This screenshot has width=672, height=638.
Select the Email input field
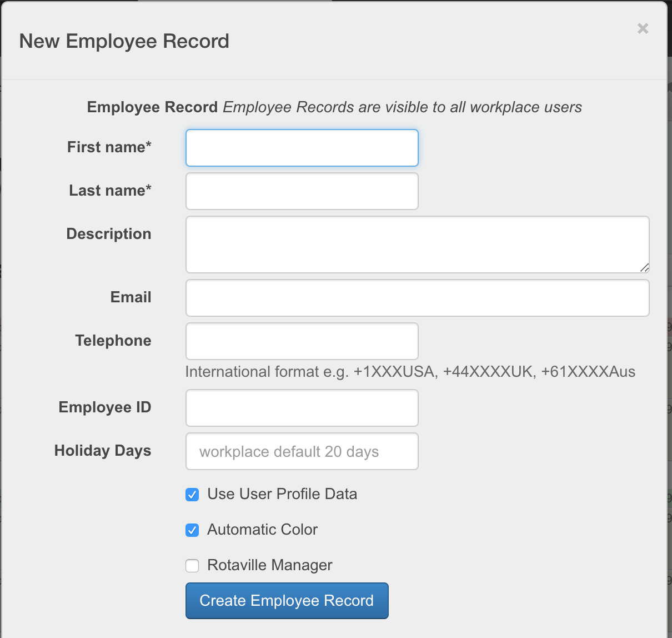pos(417,298)
